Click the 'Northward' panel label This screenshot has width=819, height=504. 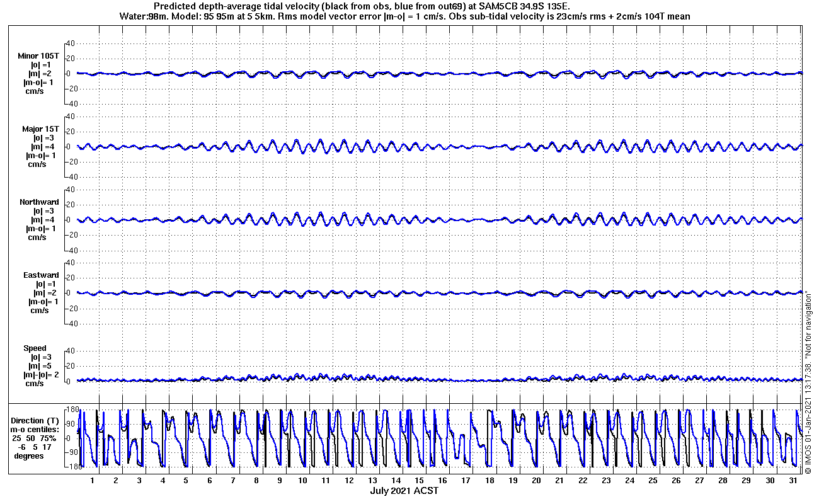[x=39, y=202]
